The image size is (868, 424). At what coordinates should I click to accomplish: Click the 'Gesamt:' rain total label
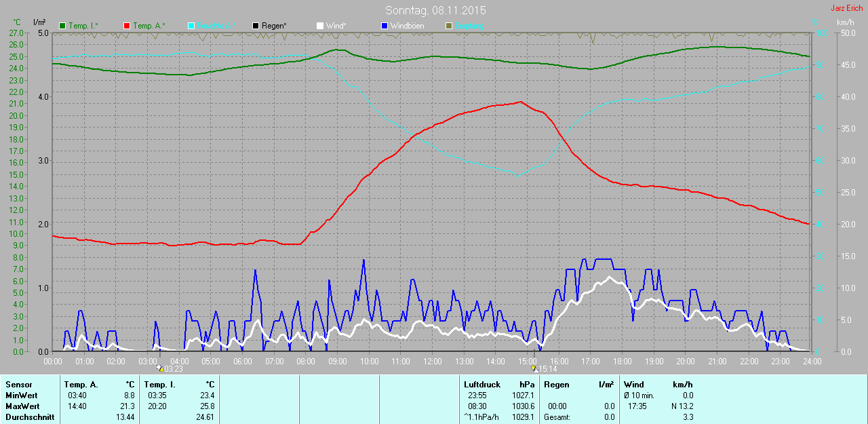pos(557,417)
